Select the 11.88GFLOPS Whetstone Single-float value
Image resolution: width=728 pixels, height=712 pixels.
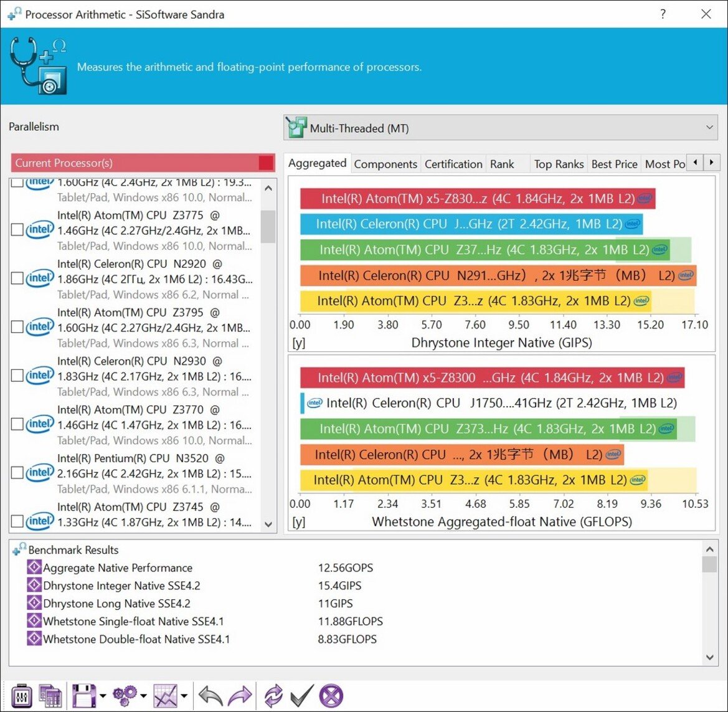tap(351, 621)
